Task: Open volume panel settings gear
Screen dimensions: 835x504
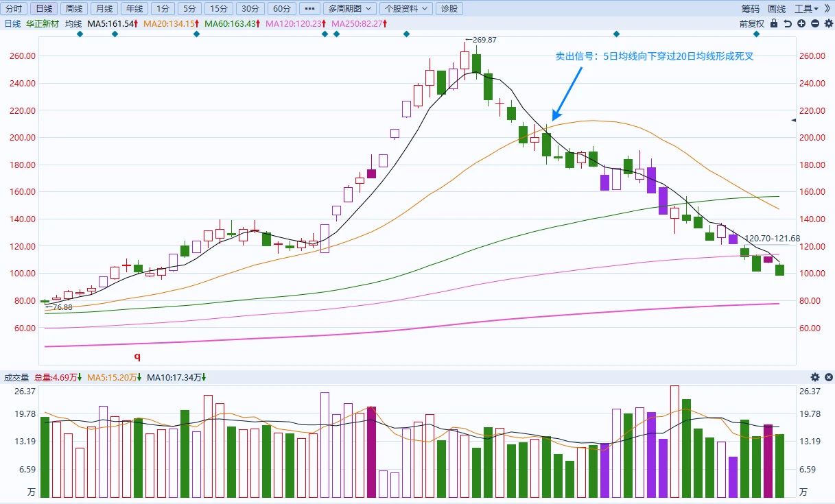Action: tap(815, 377)
